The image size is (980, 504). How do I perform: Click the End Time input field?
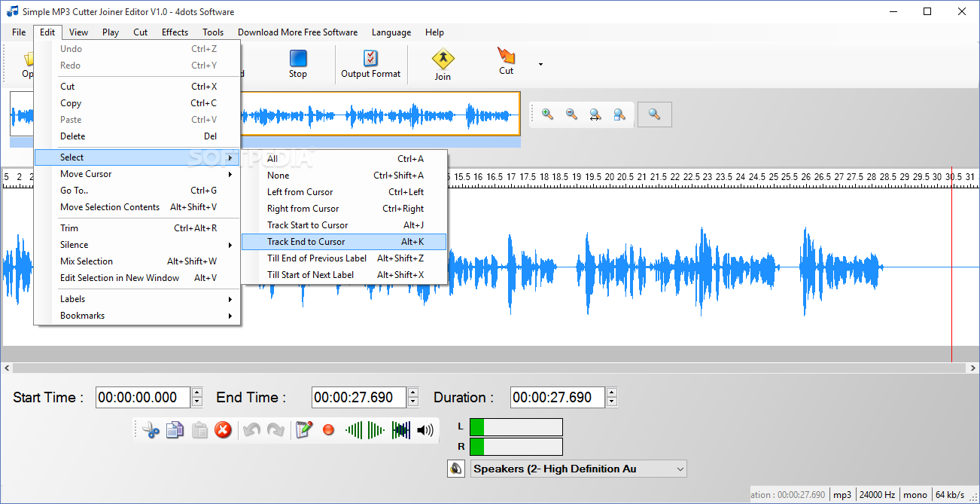pyautogui.click(x=358, y=397)
